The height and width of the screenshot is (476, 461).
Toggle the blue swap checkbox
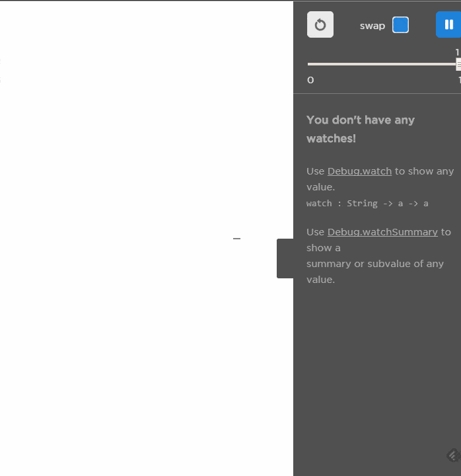[400, 25]
